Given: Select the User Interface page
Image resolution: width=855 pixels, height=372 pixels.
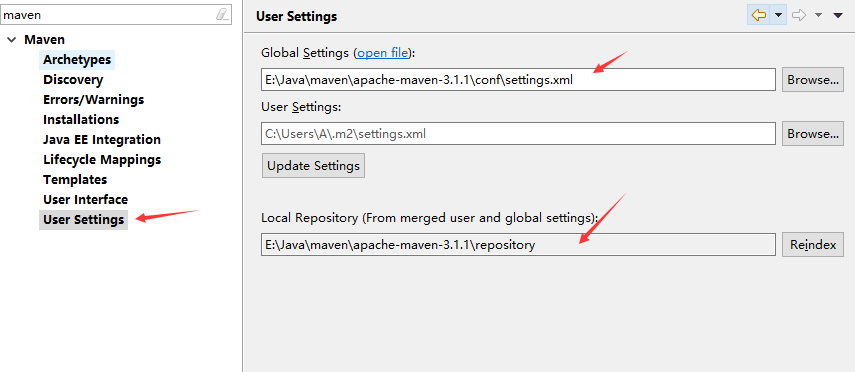Looking at the screenshot, I should tap(86, 200).
